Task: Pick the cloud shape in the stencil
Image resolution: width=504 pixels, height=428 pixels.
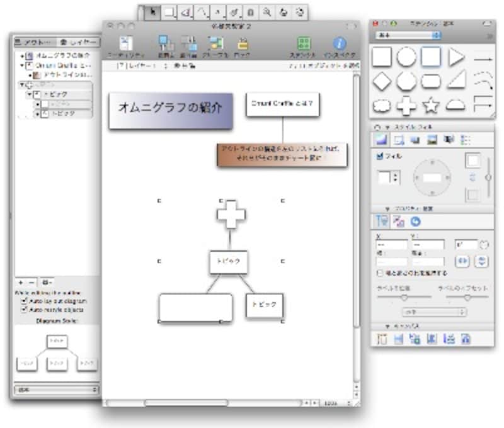Action: pos(382,106)
